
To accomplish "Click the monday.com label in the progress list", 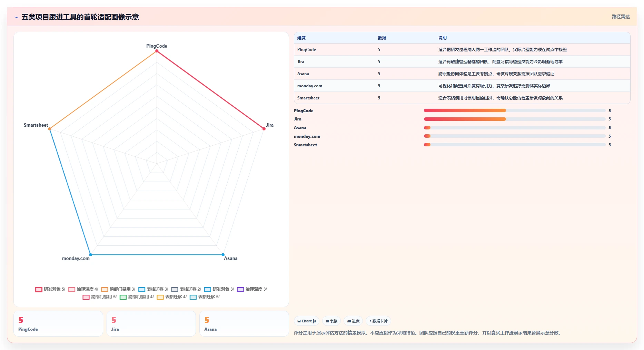I will pyautogui.click(x=307, y=136).
